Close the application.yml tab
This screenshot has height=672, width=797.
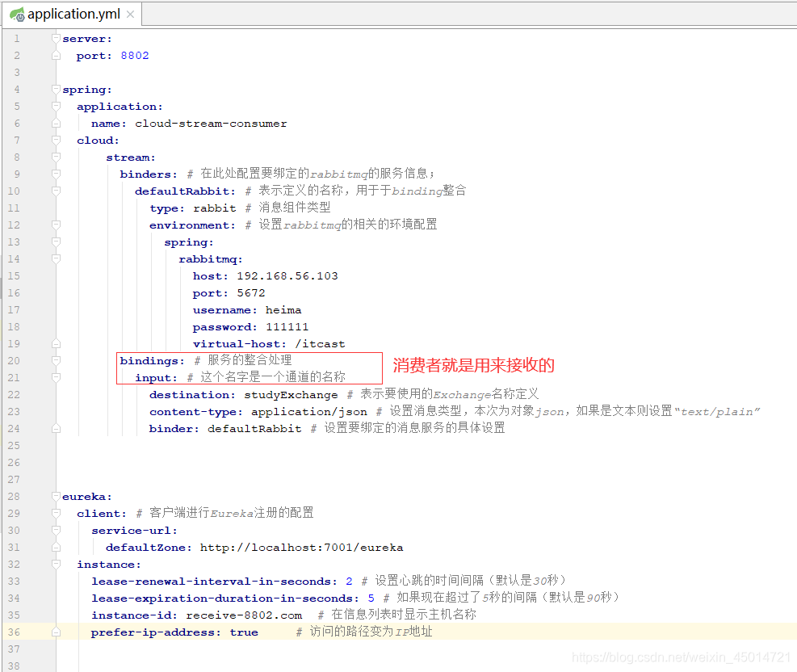tap(131, 15)
